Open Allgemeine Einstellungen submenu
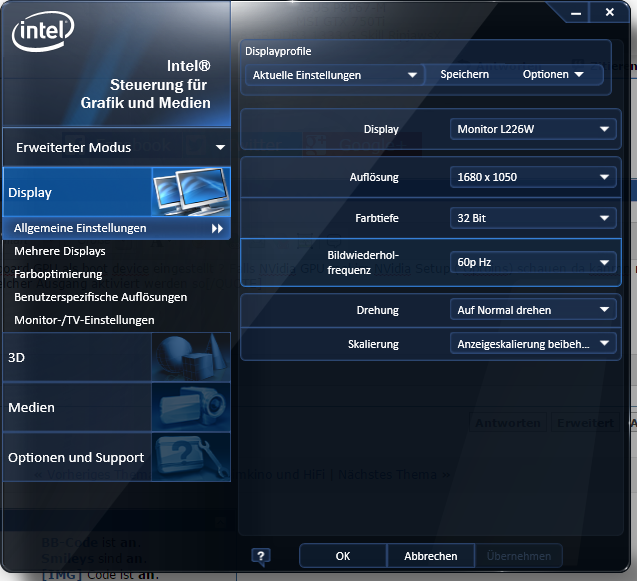This screenshot has width=637, height=581. [x=117, y=228]
